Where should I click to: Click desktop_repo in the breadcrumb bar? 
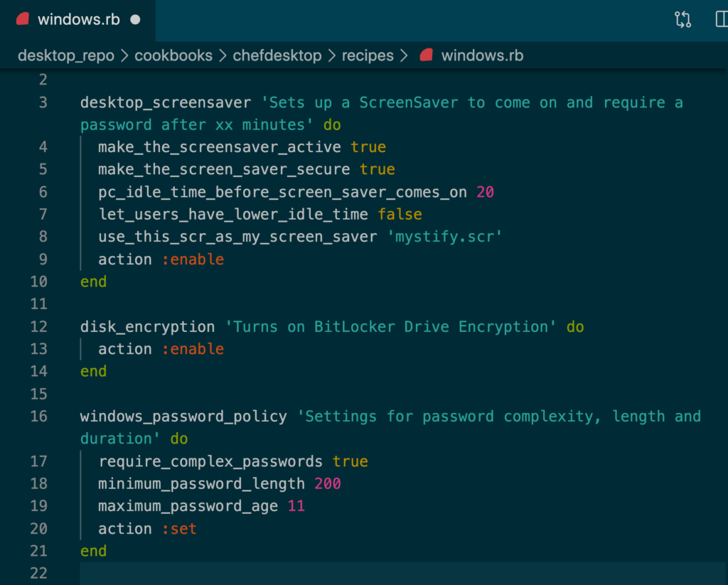coord(65,55)
